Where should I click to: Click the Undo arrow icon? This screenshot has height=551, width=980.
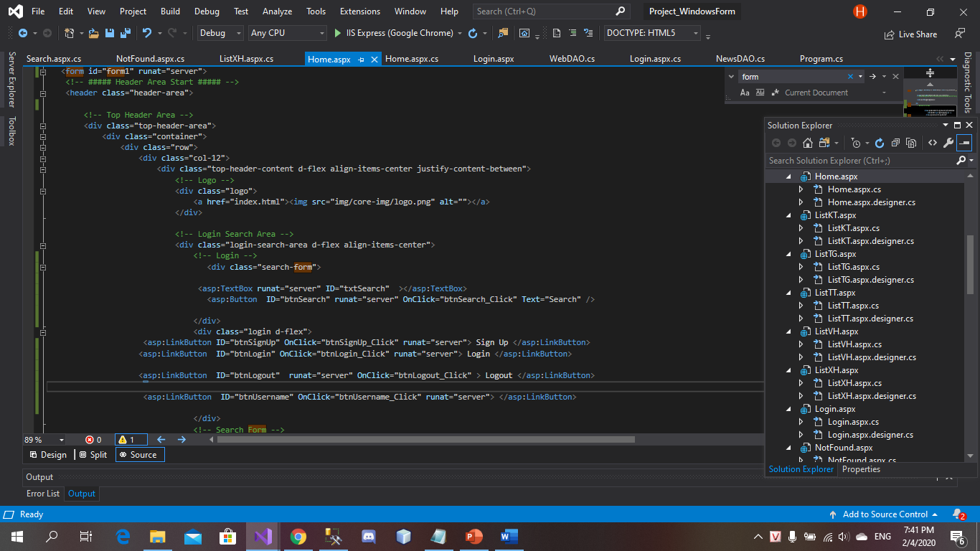pos(147,33)
